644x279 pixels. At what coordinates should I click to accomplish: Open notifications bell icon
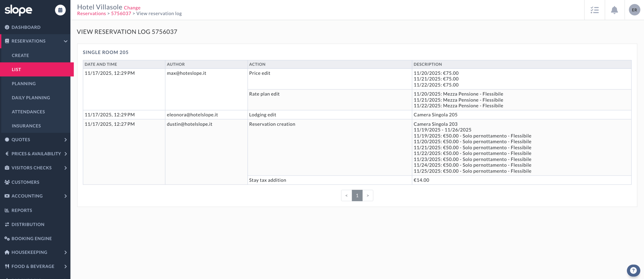[614, 10]
